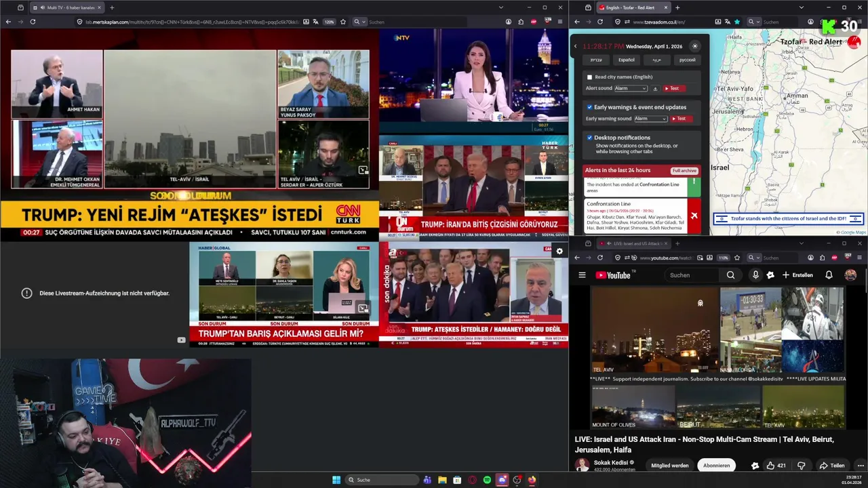Open the Firefox menu in the YouTube window
The height and width of the screenshot is (488, 868).
pyautogui.click(x=861, y=258)
